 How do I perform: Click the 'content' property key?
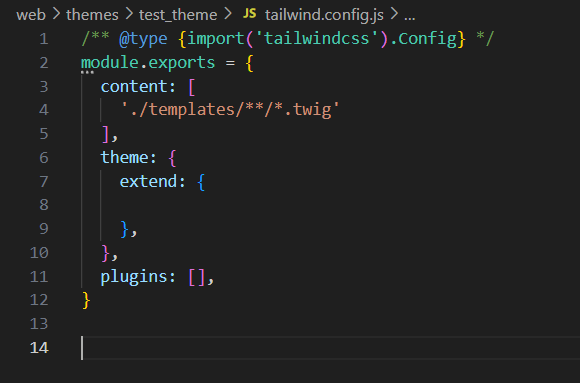134,87
